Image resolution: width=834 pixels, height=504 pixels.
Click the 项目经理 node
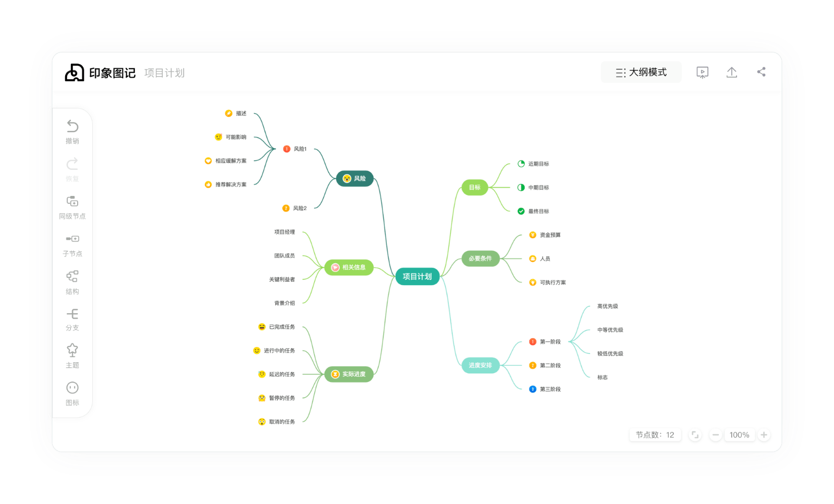pos(285,232)
